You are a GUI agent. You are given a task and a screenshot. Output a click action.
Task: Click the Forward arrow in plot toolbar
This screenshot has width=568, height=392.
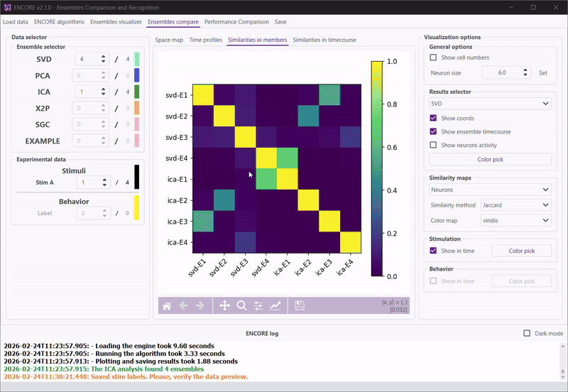point(200,306)
